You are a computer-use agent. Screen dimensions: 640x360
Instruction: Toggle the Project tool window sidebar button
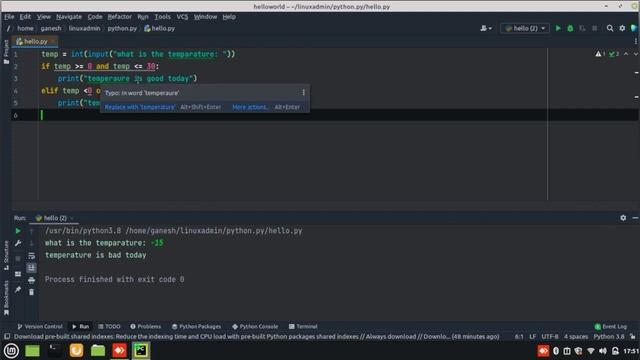point(6,52)
